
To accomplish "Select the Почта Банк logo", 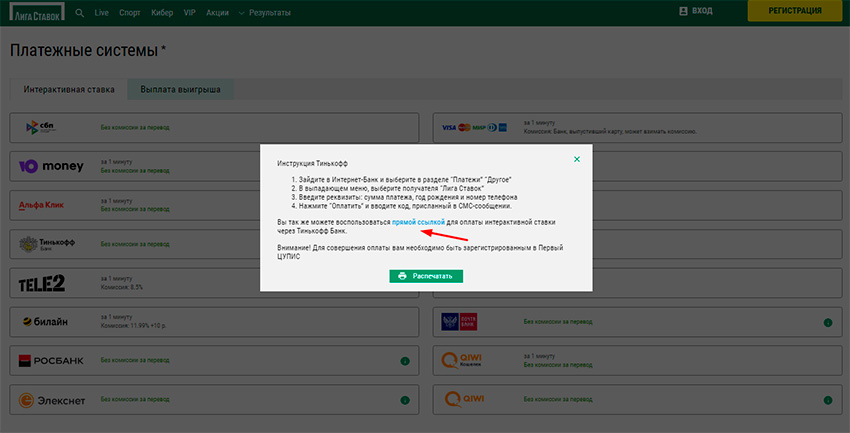I will [459, 322].
